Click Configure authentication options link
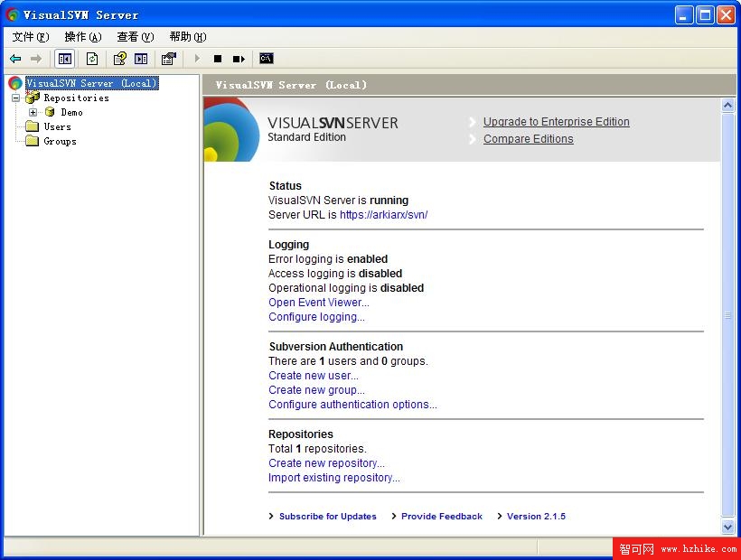This screenshot has width=741, height=560. click(353, 405)
